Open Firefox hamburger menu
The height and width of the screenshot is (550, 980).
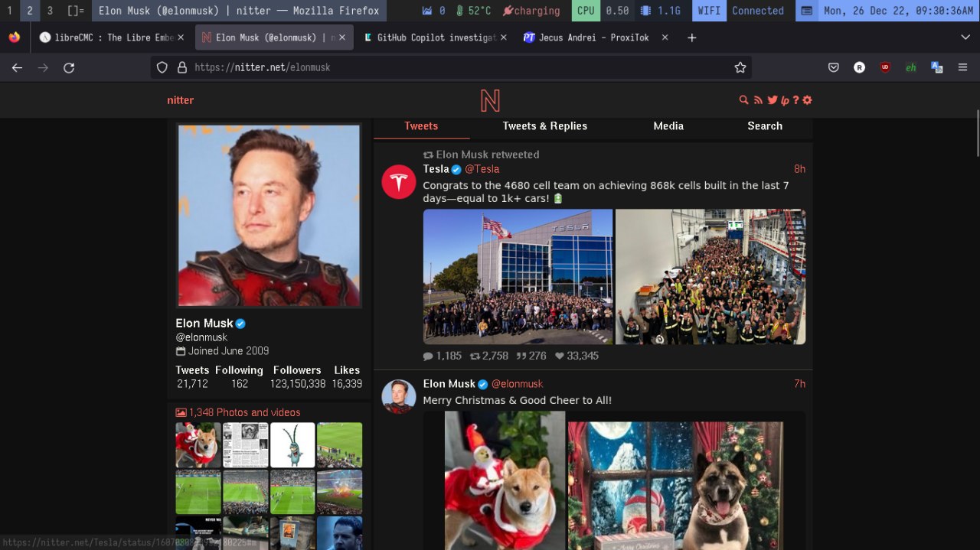pyautogui.click(x=963, y=67)
